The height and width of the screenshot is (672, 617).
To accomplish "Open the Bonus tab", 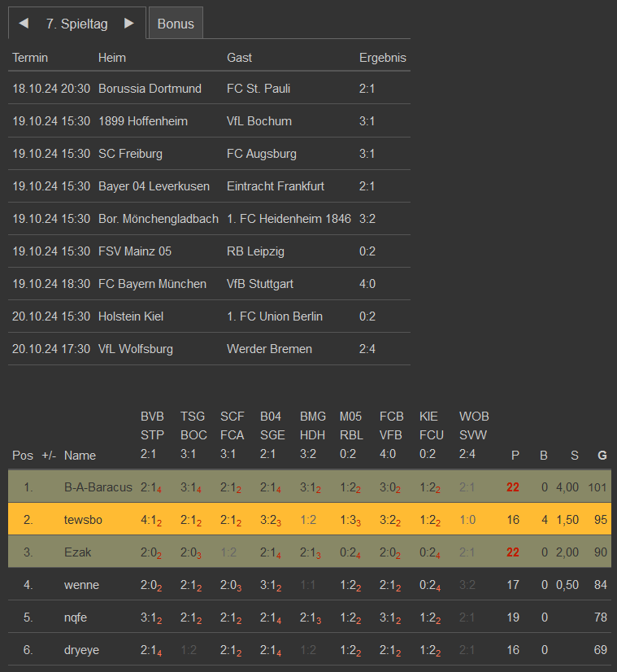I will (176, 24).
